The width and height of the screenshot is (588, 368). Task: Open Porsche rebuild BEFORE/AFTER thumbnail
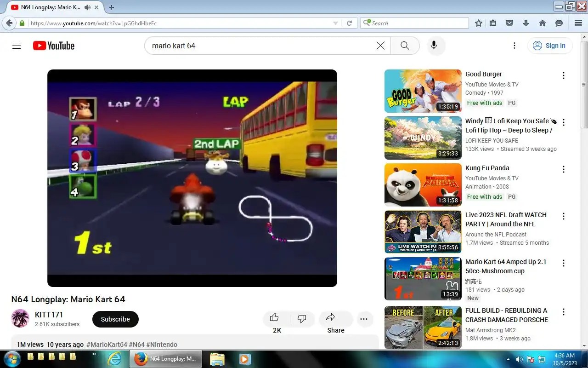pos(423,328)
